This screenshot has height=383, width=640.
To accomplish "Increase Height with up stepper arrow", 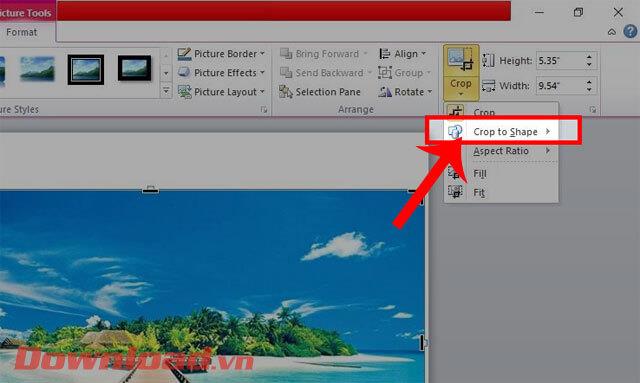I will pyautogui.click(x=589, y=57).
